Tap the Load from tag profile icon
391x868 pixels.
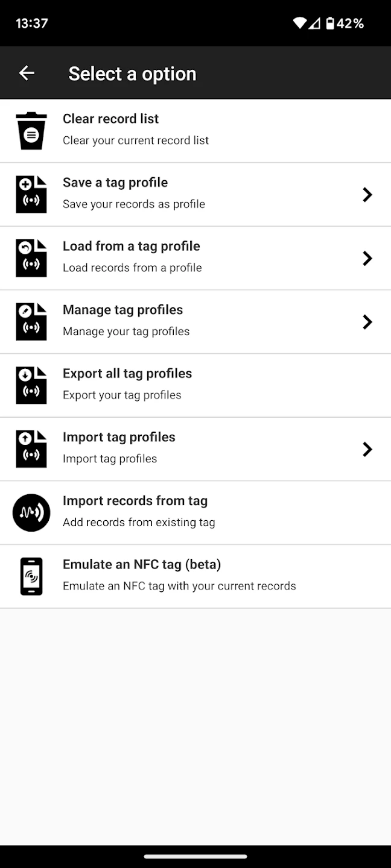(31, 258)
